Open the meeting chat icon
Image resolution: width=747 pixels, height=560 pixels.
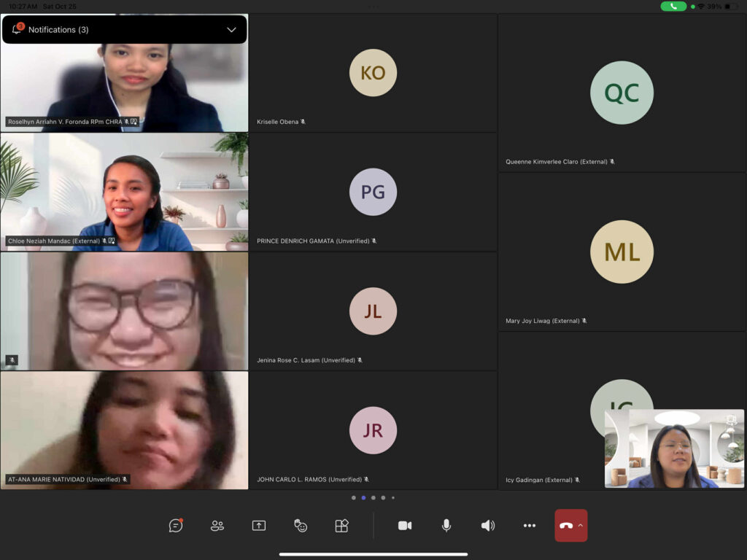(176, 525)
